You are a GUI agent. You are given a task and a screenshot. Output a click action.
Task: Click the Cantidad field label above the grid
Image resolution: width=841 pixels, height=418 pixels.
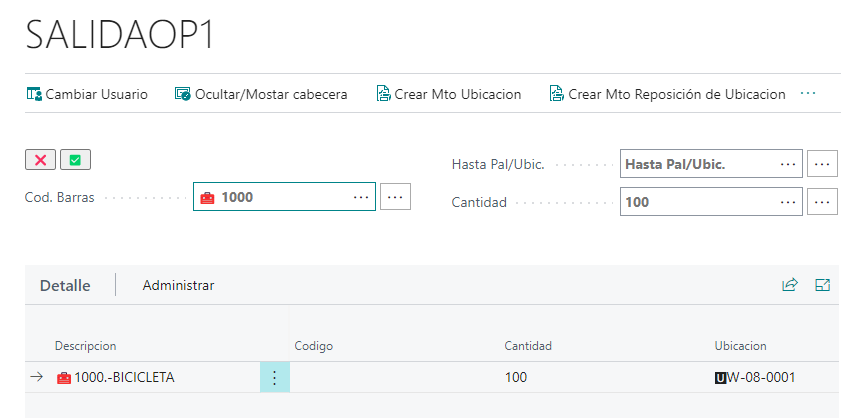click(479, 202)
